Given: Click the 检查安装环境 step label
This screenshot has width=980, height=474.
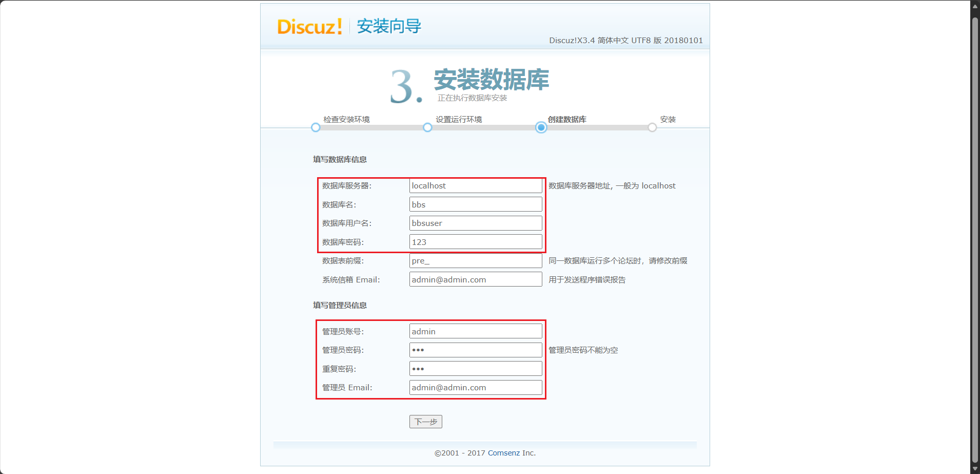Looking at the screenshot, I should click(346, 119).
